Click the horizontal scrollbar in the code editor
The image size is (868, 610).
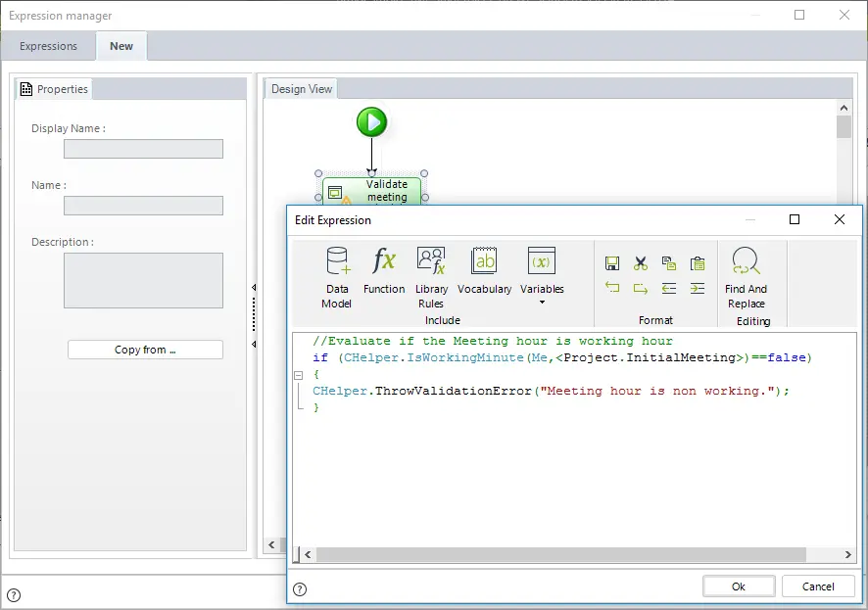click(560, 554)
